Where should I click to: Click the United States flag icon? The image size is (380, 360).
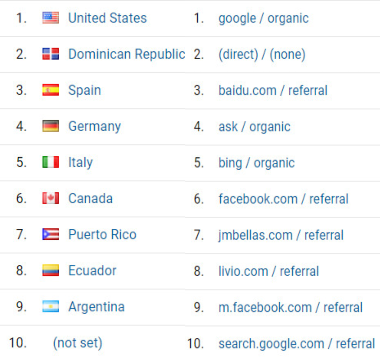(51, 18)
